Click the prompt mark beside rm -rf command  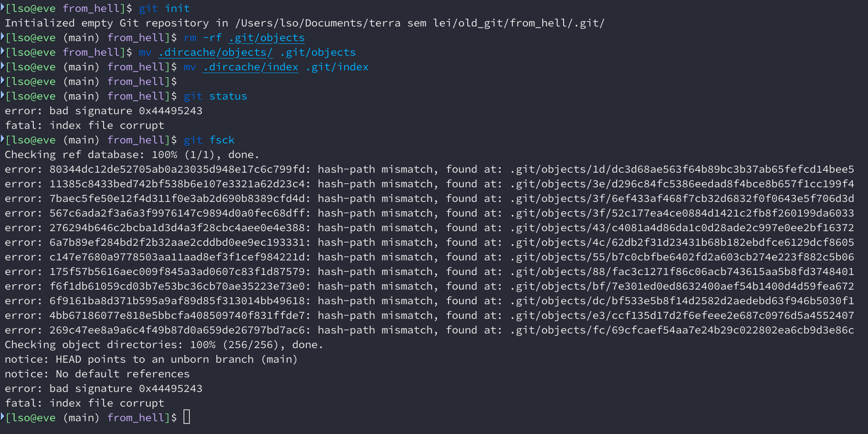tap(3, 37)
